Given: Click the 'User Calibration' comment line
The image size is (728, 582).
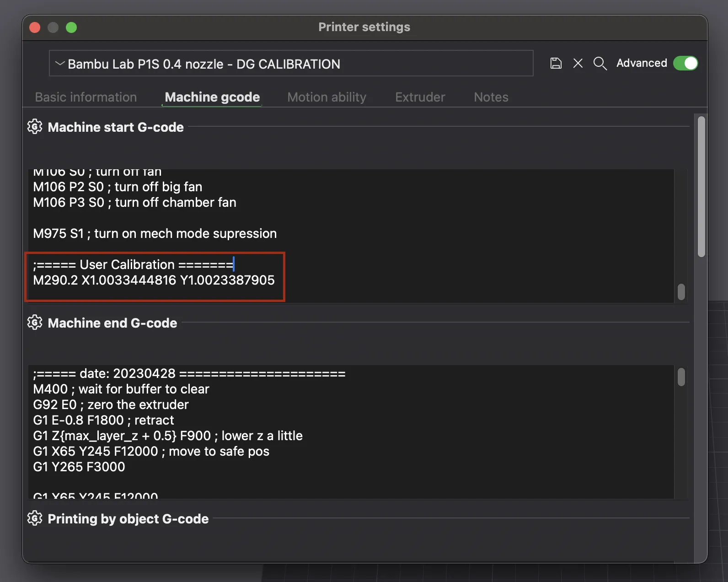Looking at the screenshot, I should tap(133, 264).
